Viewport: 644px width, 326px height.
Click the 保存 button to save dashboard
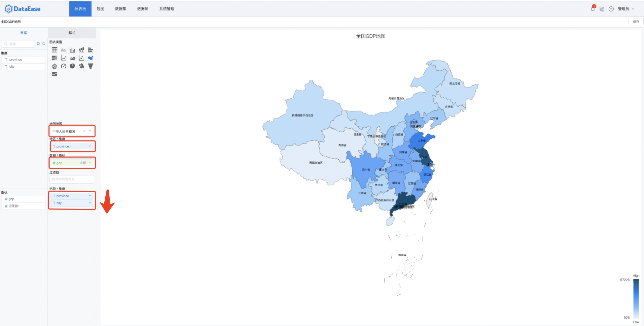[636, 21]
